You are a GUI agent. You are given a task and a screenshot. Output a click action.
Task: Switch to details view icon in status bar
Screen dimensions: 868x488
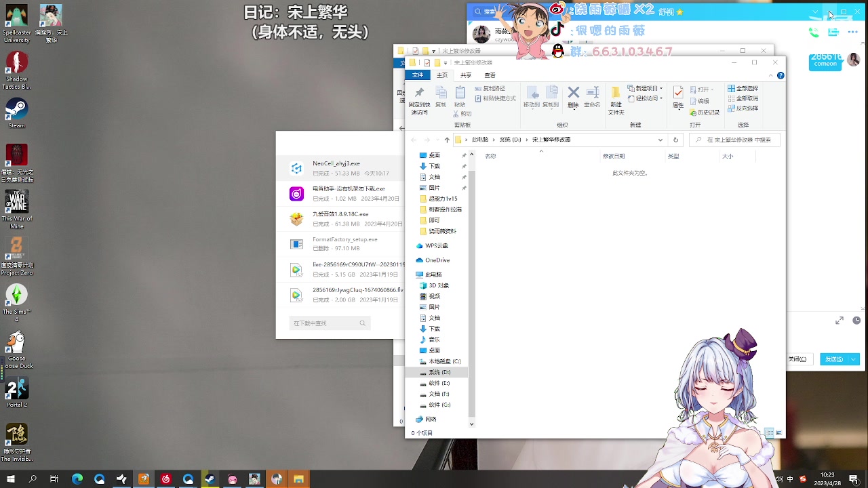pyautogui.click(x=769, y=432)
